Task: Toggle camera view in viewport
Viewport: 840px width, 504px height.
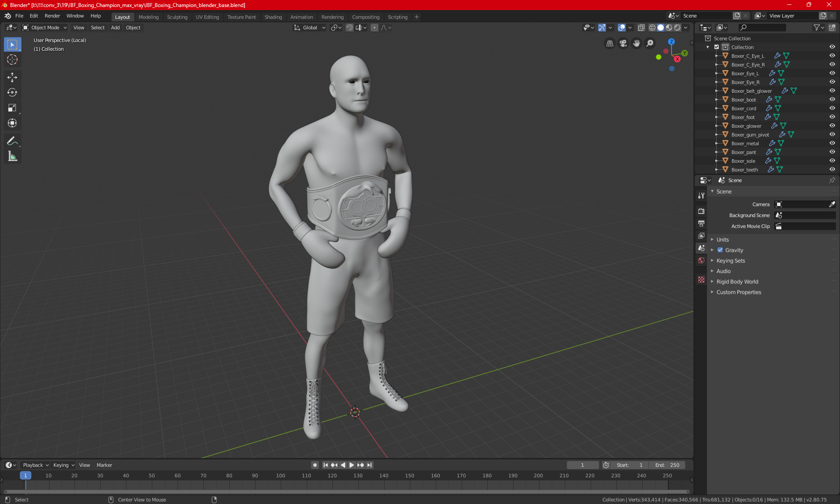Action: click(623, 43)
